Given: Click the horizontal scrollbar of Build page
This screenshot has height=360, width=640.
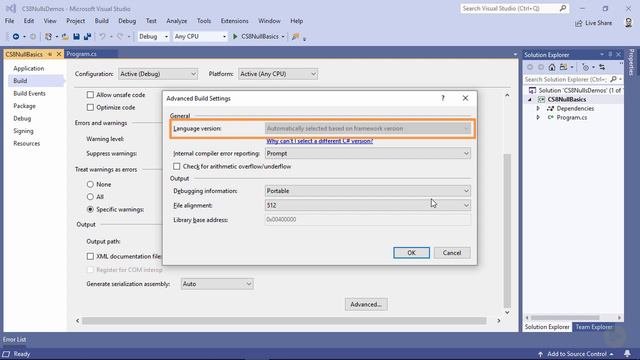Looking at the screenshot, I should [284, 321].
